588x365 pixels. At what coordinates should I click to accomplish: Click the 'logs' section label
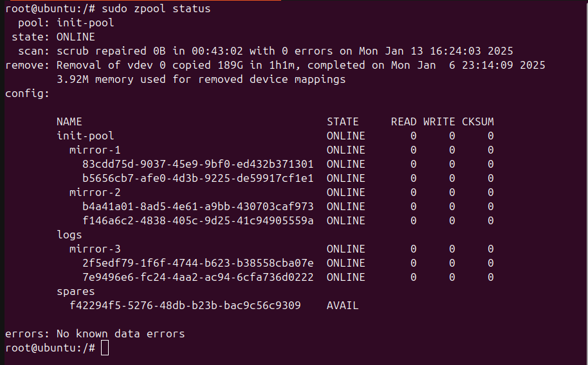pyautogui.click(x=69, y=235)
